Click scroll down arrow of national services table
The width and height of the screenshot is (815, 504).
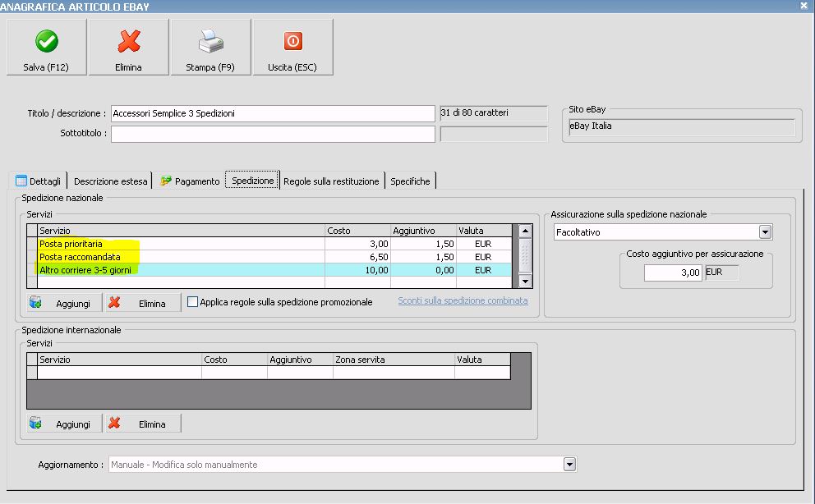(525, 282)
